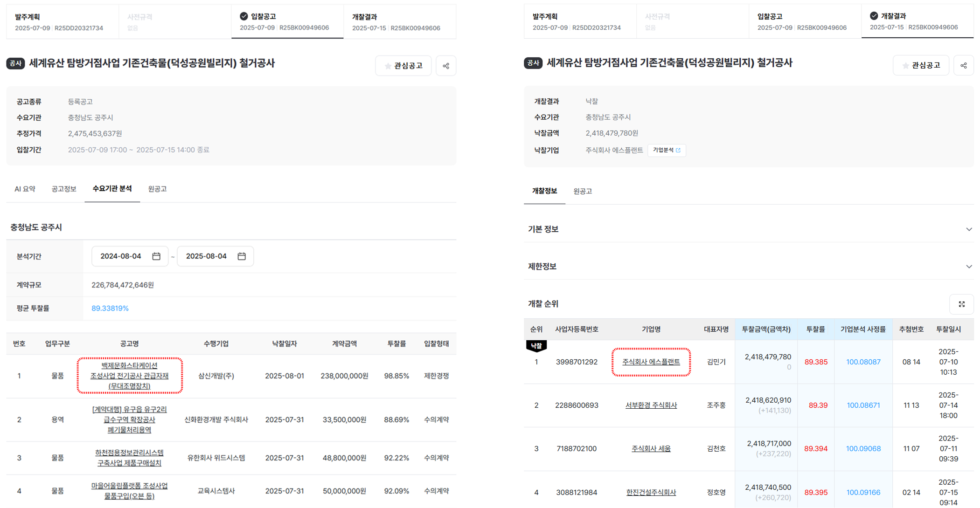
Task: Click the 89.33819% average bid rate
Action: 110,309
